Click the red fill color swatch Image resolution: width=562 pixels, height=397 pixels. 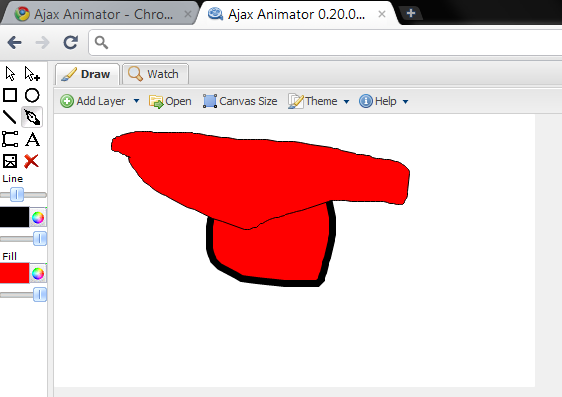pyautogui.click(x=14, y=273)
